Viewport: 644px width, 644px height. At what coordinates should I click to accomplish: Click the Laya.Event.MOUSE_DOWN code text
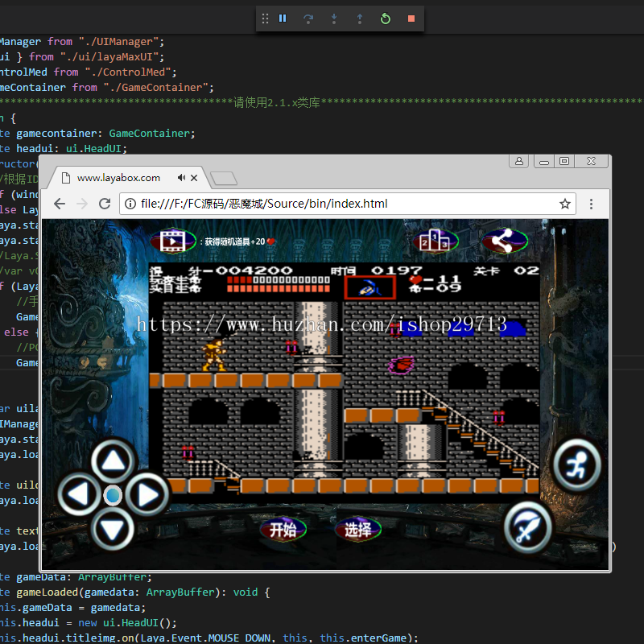coord(205,638)
